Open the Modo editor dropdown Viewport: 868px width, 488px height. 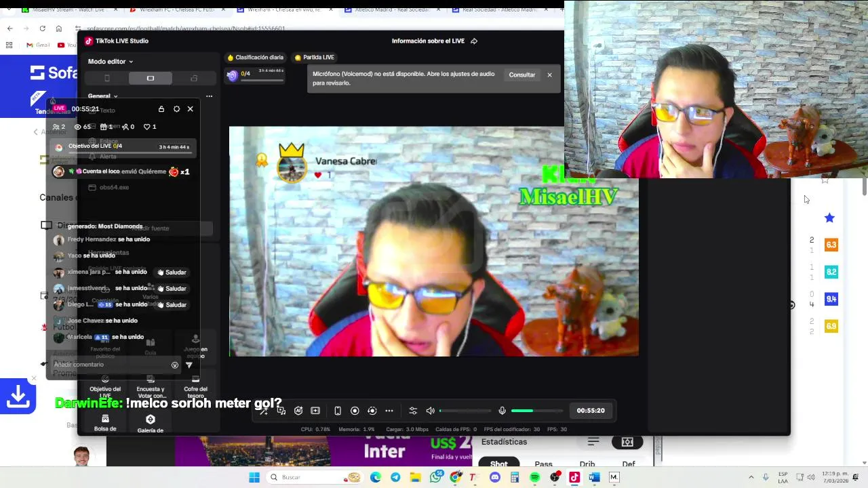110,61
